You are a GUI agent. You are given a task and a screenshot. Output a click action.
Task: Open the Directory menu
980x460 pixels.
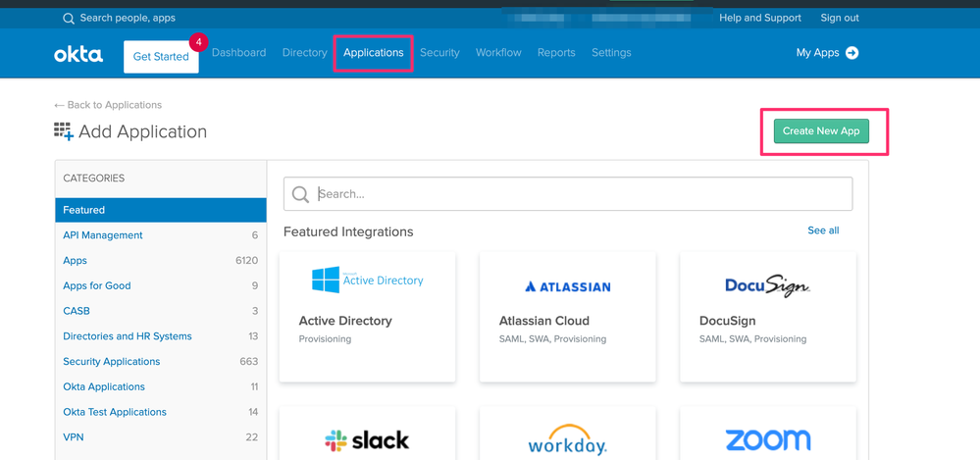(x=304, y=53)
